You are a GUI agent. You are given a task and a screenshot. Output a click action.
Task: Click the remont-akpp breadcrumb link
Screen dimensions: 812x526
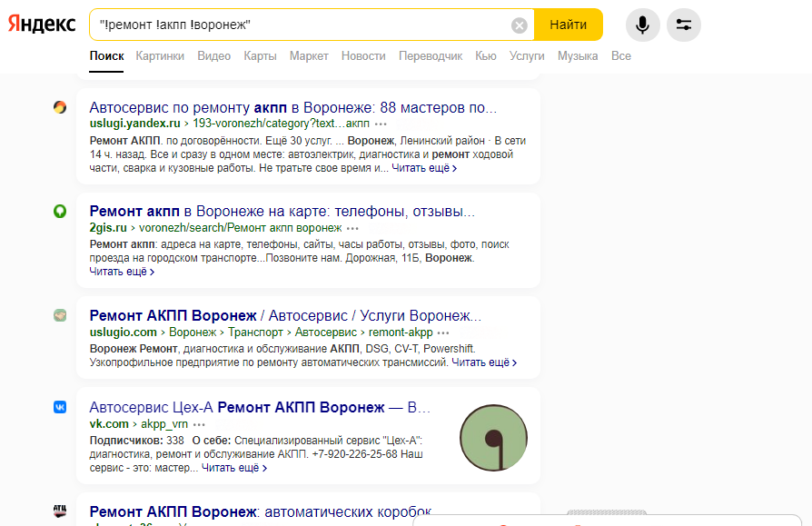(401, 332)
